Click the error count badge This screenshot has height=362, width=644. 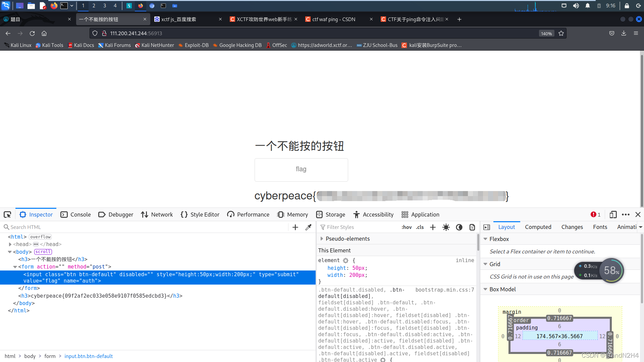[596, 215]
